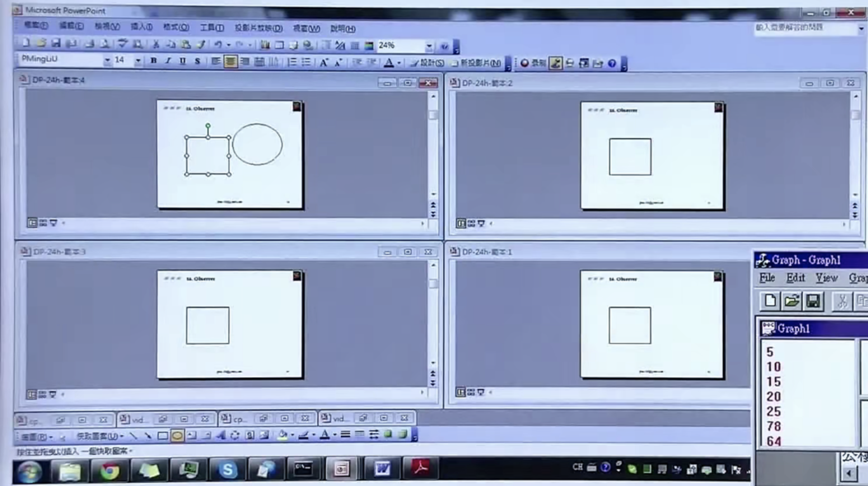Click the Copy icon in standard toolbar
This screenshot has width=868, height=486.
pos(170,44)
